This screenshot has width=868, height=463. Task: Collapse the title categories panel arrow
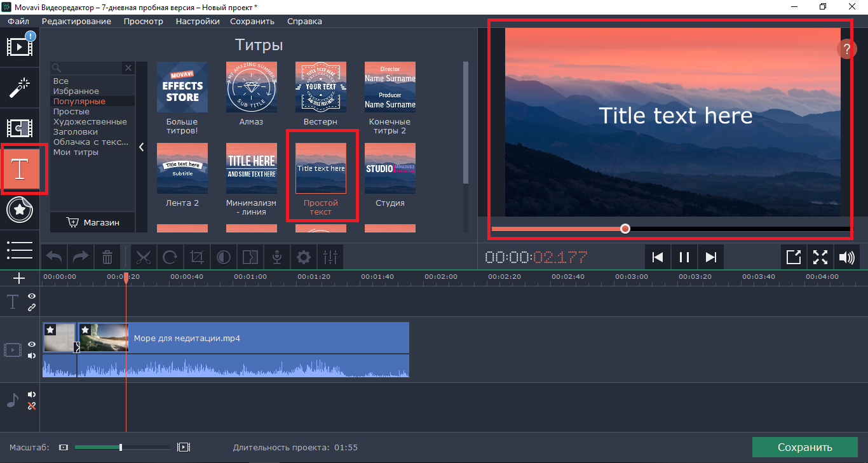pos(142,147)
